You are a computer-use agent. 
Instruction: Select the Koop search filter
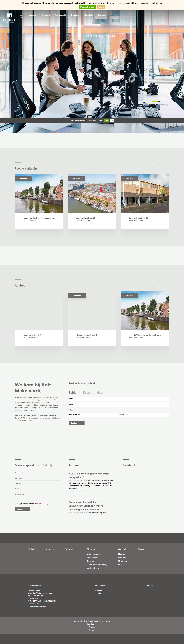tap(86, 393)
